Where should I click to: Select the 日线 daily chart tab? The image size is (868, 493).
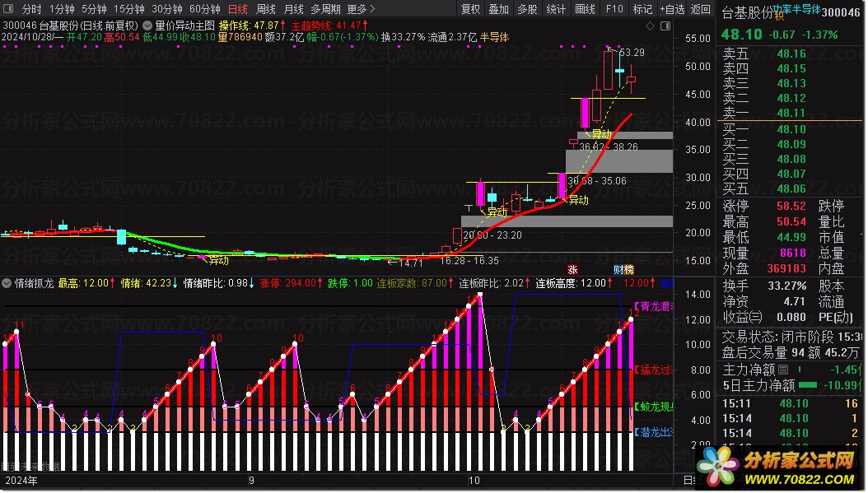(x=238, y=9)
